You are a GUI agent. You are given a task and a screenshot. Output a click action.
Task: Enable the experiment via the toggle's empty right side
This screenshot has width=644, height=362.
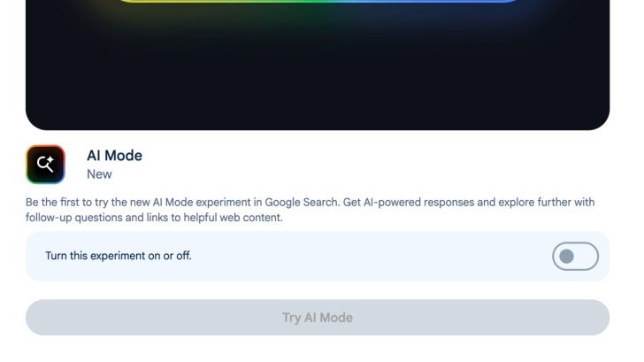(586, 256)
